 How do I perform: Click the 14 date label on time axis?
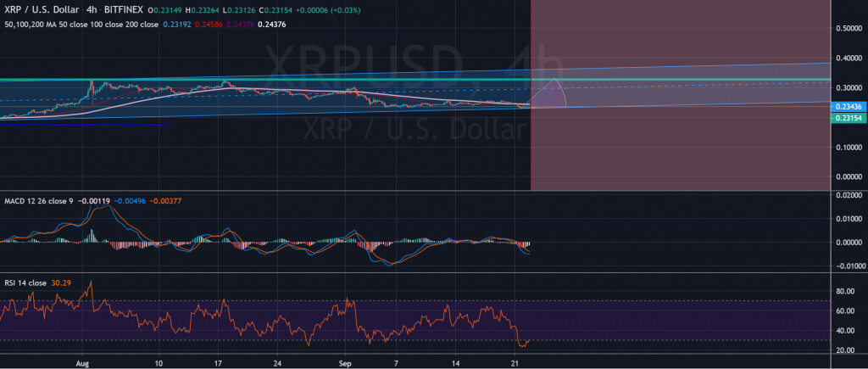(455, 363)
